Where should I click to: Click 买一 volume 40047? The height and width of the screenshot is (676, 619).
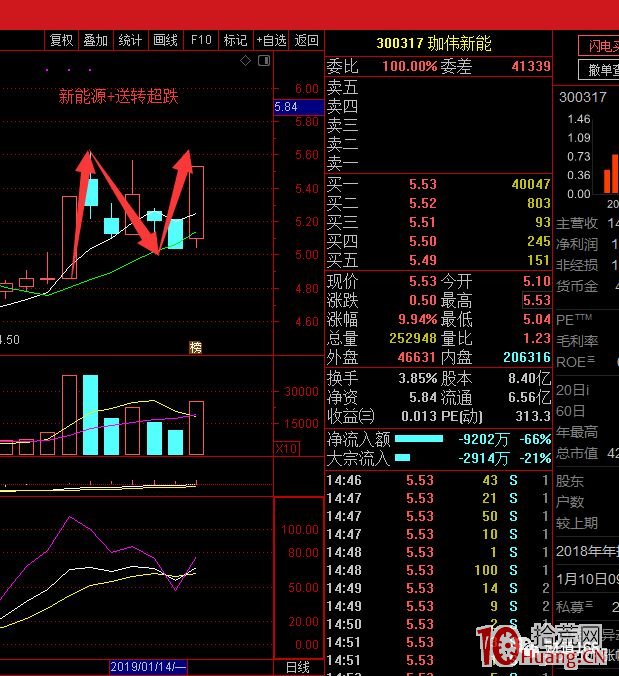pos(531,184)
